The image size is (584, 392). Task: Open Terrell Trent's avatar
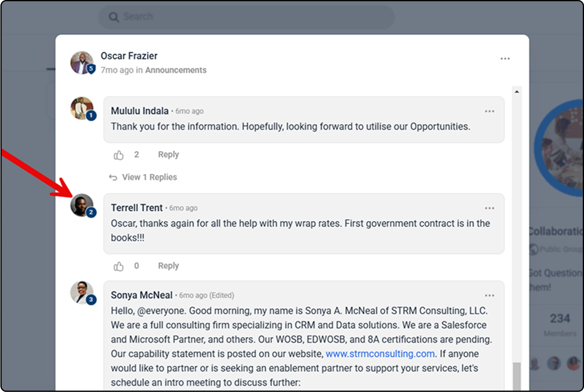(82, 205)
